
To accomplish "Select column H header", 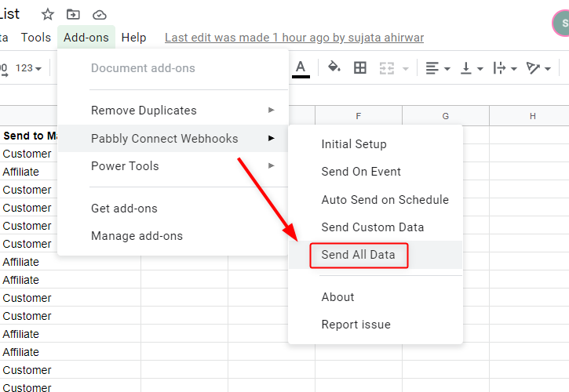I will 530,116.
